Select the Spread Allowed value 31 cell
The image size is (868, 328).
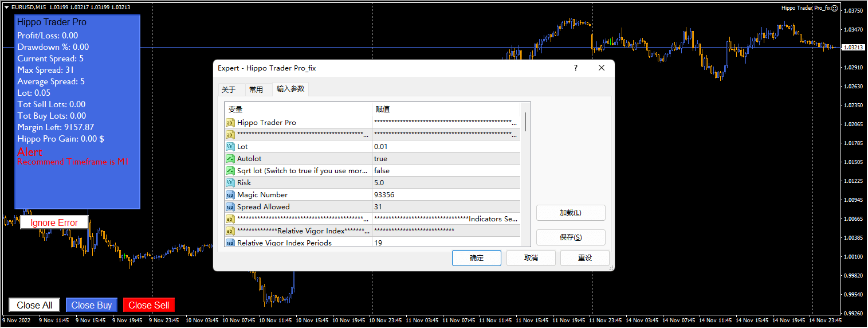446,207
